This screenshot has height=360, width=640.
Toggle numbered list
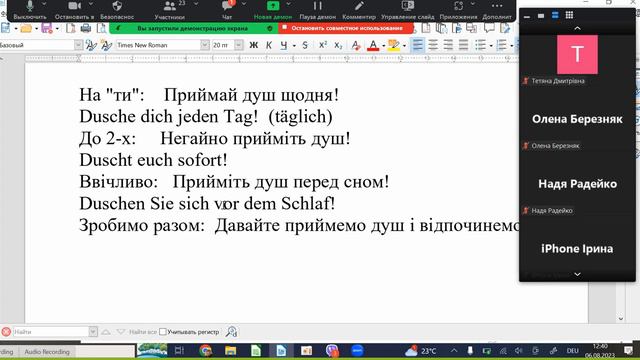[x=502, y=45]
